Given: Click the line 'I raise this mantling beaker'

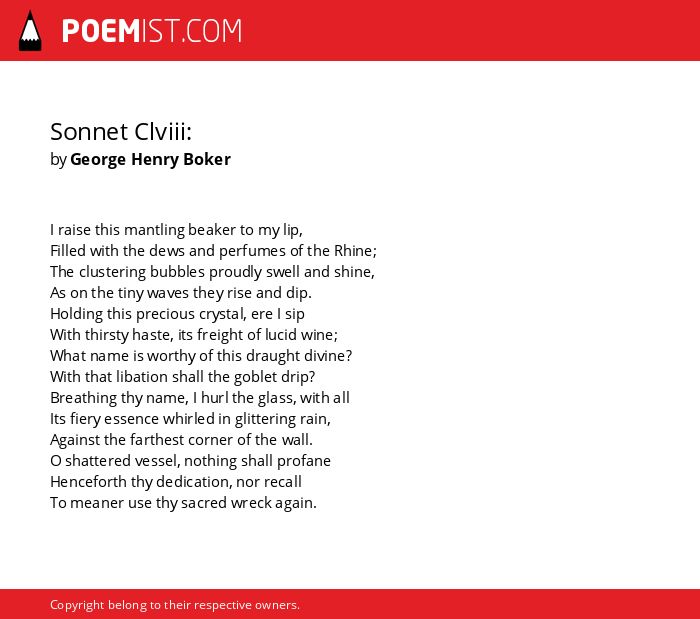Looking at the screenshot, I should 176,230.
